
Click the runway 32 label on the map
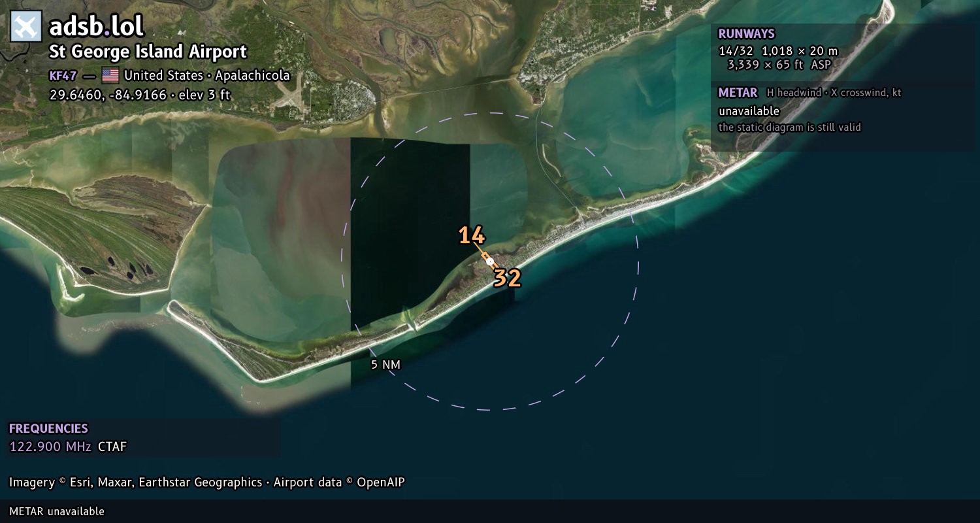[x=507, y=278]
